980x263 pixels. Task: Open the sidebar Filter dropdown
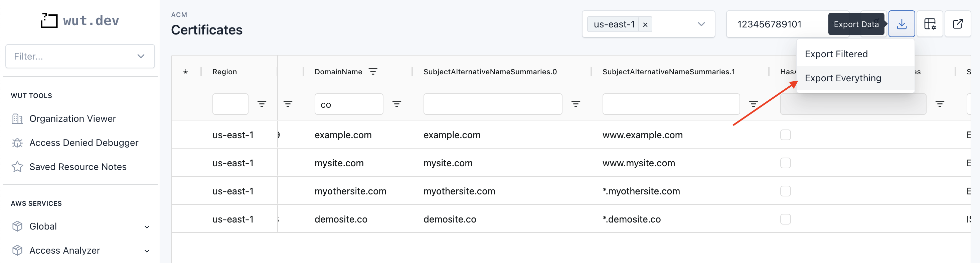(80, 57)
